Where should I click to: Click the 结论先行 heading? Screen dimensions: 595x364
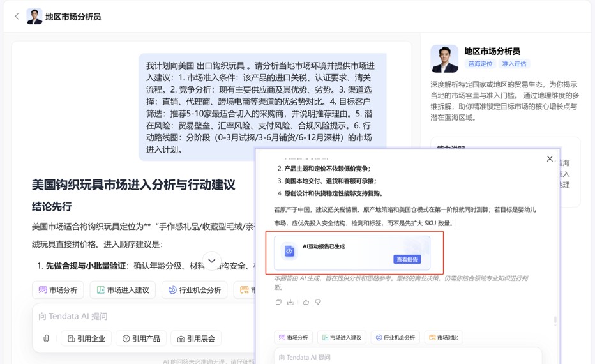52,207
